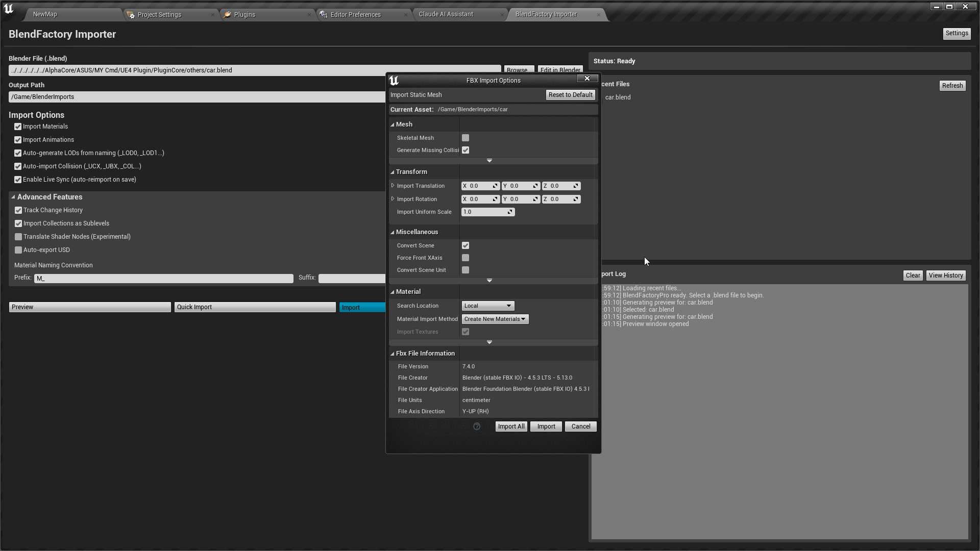Click the Unreal logo in FBX Import Options title
This screenshot has height=551, width=980.
pyautogui.click(x=394, y=81)
